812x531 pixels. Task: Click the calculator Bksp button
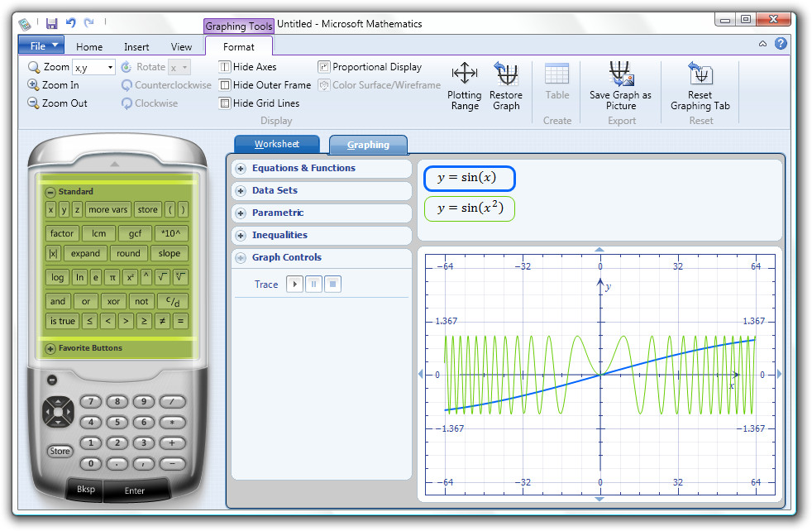85,489
